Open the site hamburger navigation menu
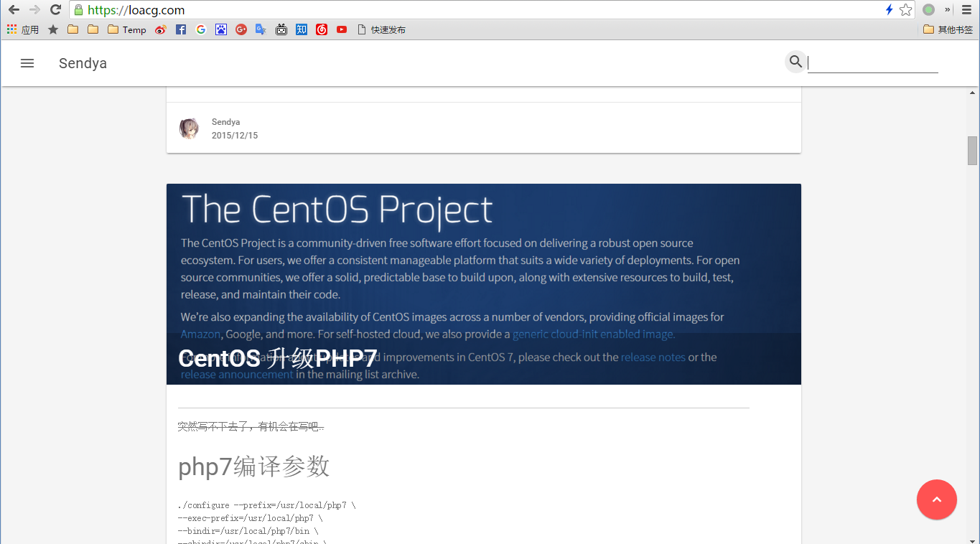This screenshot has height=544, width=980. coord(27,63)
